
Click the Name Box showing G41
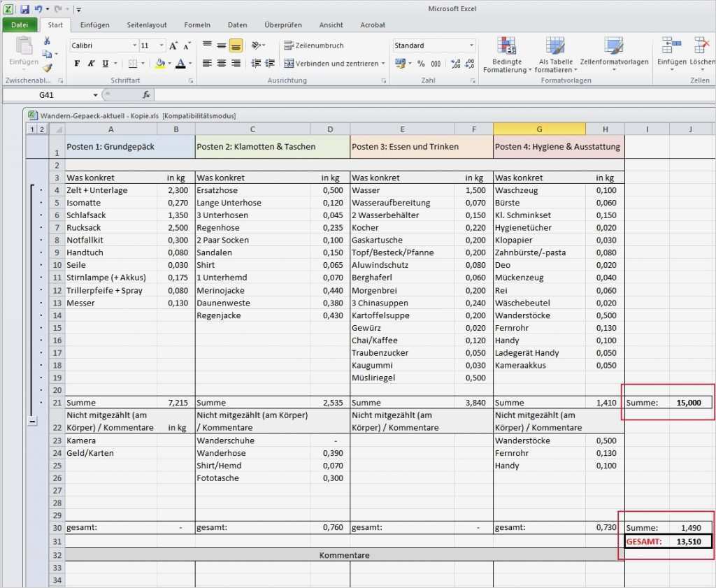46,95
